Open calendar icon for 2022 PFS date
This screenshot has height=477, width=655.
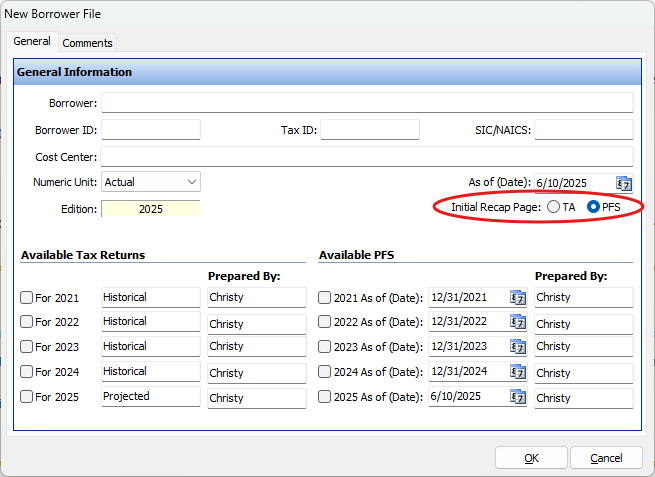pyautogui.click(x=518, y=322)
